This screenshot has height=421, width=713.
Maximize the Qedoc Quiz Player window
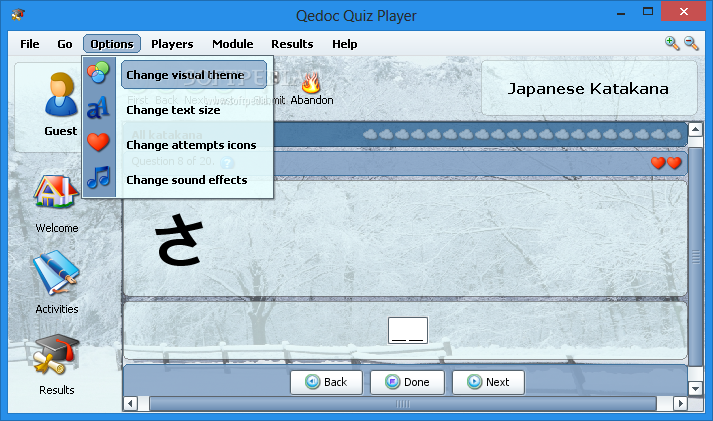(x=648, y=11)
